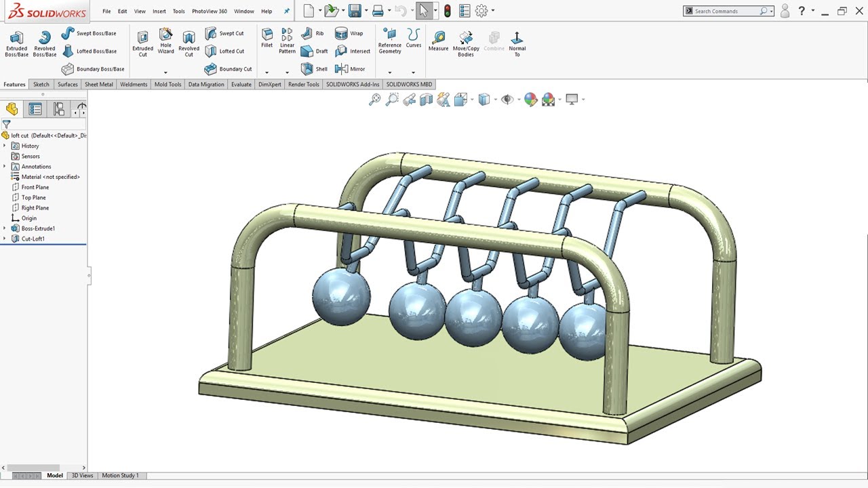Viewport: 868px width, 488px height.
Task: Select the Shell tool
Action: coord(315,69)
